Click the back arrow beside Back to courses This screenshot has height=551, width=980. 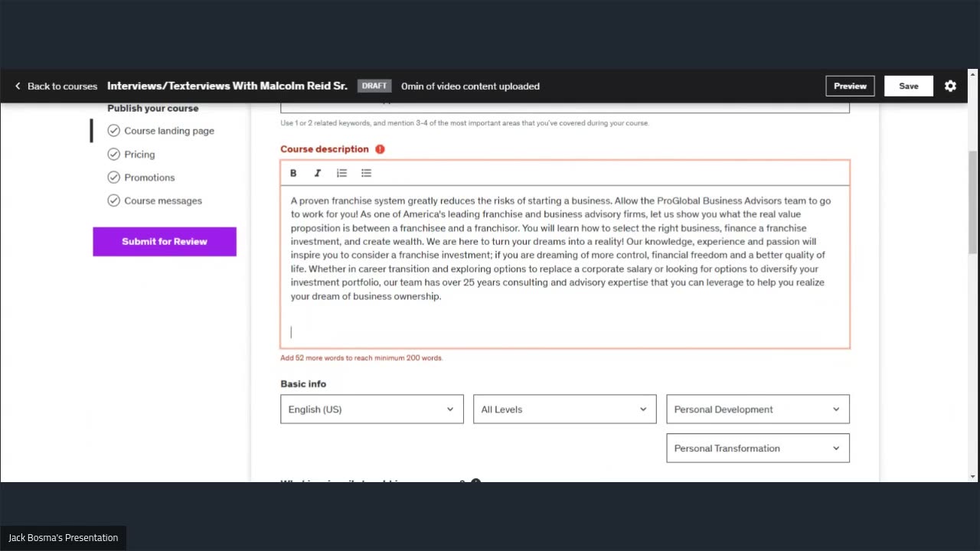click(18, 86)
